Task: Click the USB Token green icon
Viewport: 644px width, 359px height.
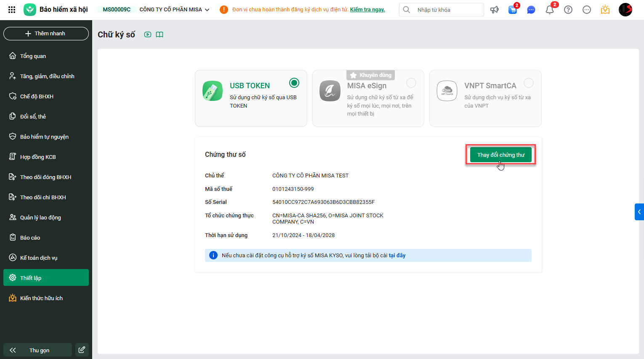Action: click(x=213, y=91)
